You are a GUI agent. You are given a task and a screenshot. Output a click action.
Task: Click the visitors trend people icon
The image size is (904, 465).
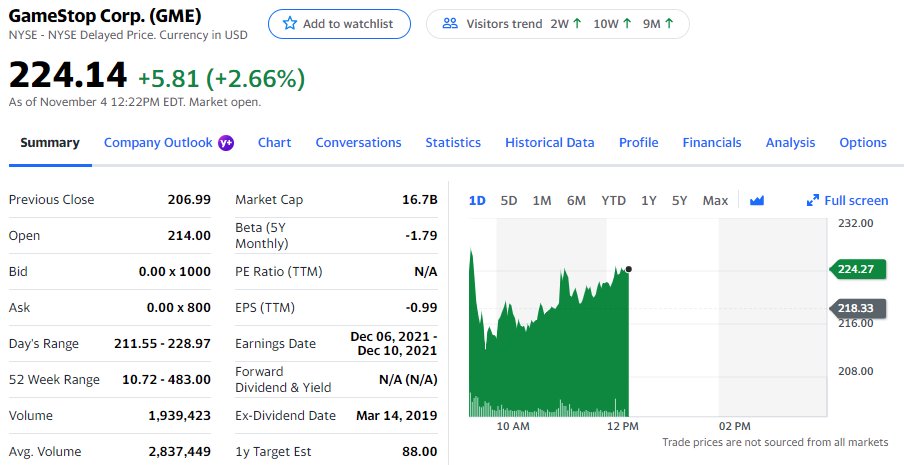[x=450, y=24]
